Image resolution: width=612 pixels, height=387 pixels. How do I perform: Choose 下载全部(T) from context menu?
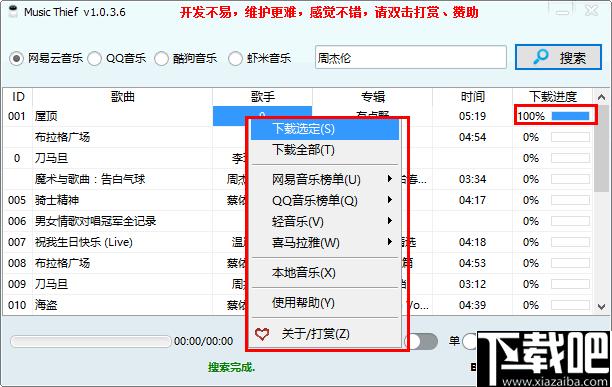pos(325,150)
